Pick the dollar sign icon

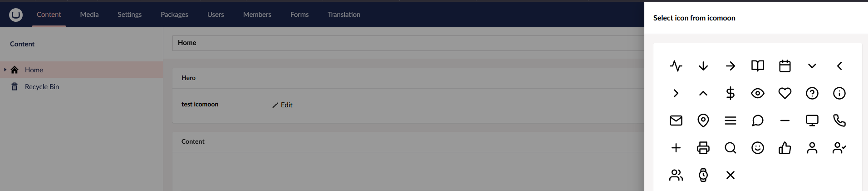[731, 93]
